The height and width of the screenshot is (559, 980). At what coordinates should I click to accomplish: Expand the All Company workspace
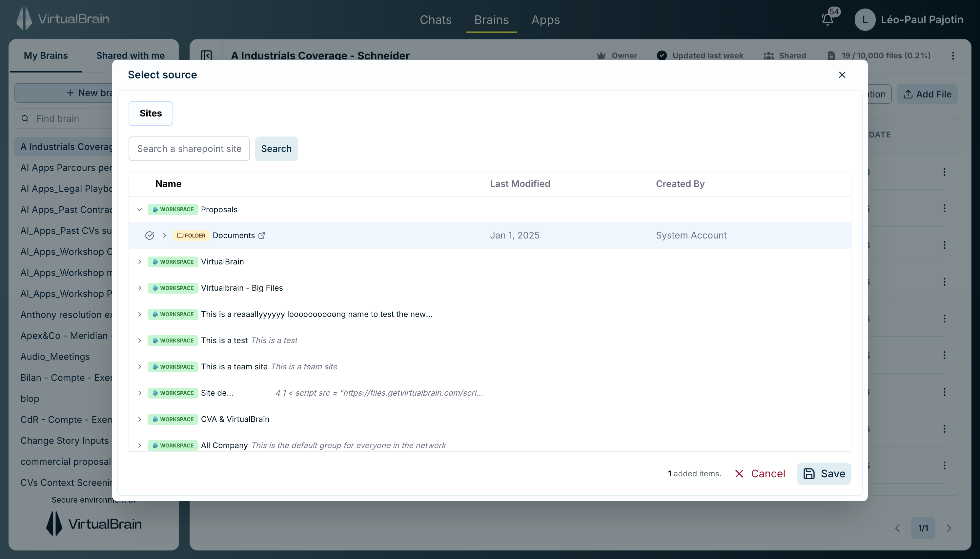click(x=140, y=445)
